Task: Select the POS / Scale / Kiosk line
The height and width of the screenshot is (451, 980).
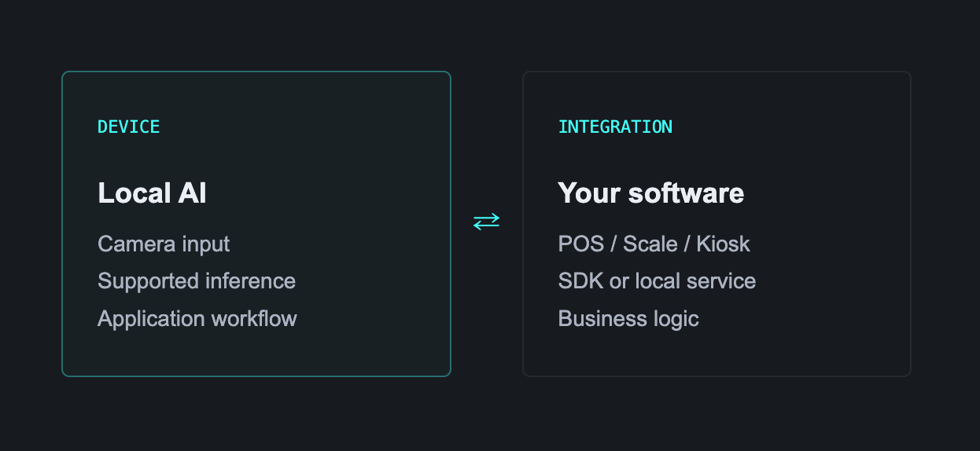Action: coord(654,244)
